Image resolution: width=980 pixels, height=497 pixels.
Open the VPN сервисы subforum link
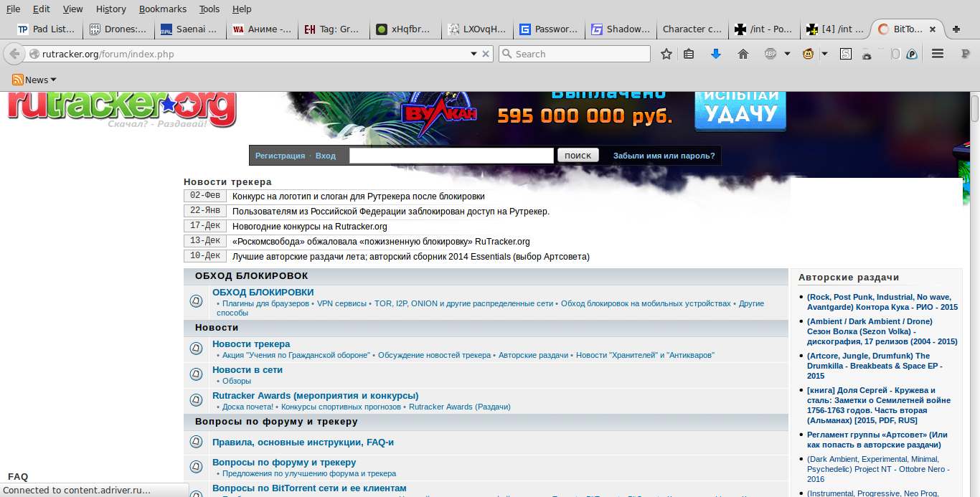(x=341, y=304)
